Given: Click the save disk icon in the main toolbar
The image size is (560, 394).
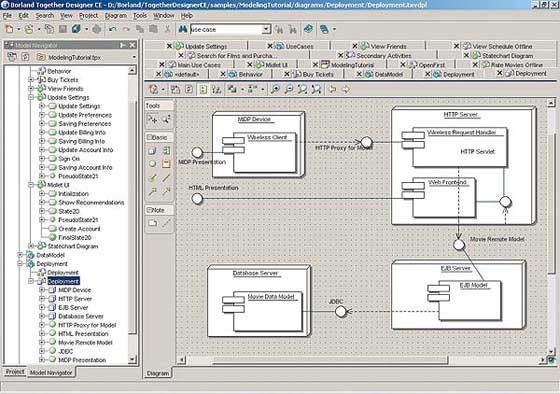Looking at the screenshot, I should point(62,29).
